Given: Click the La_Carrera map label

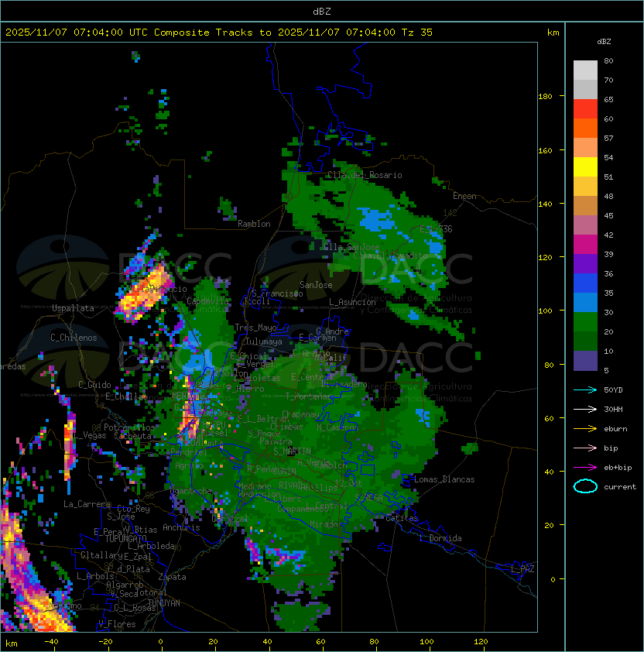Looking at the screenshot, I should pos(87,504).
